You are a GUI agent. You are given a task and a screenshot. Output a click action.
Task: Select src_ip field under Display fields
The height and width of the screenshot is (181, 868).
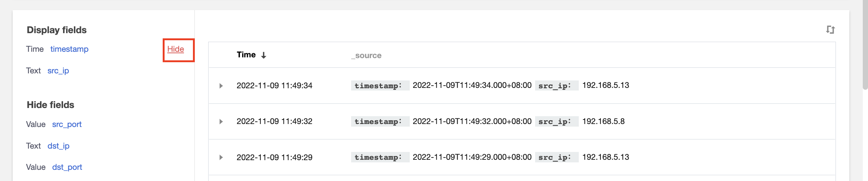click(x=58, y=71)
